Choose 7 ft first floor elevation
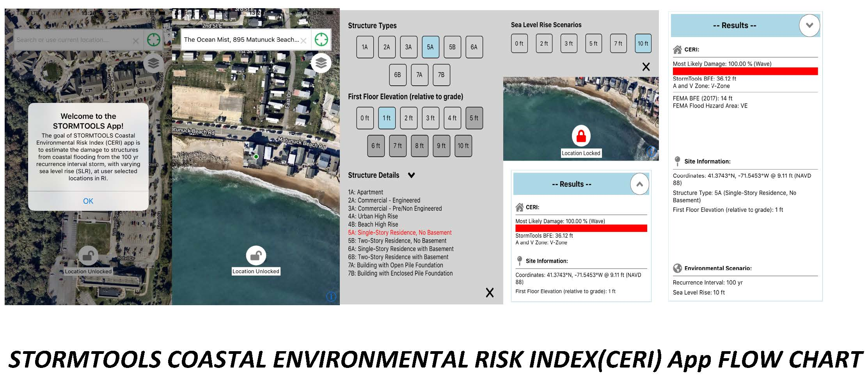Screen dimensions: 868x380 coord(398,146)
